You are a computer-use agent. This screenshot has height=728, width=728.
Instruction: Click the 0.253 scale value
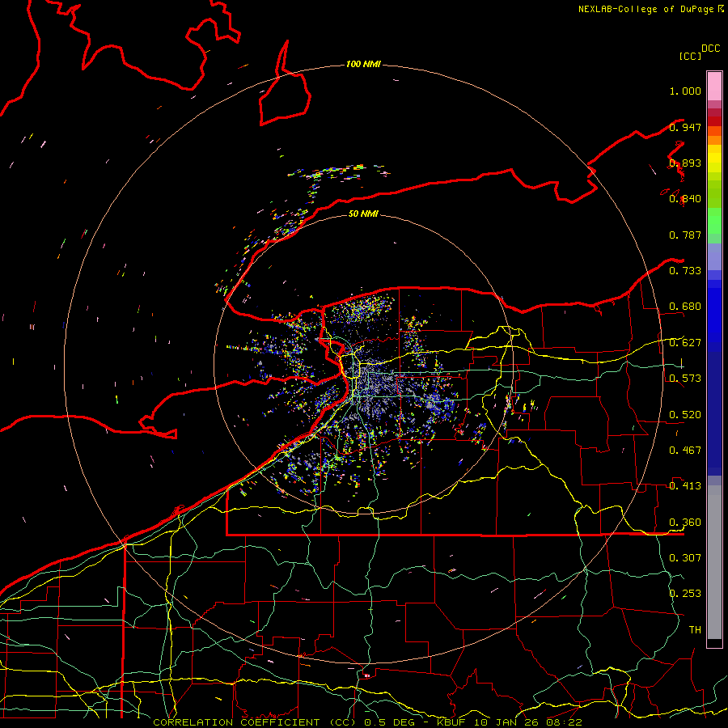point(685,594)
